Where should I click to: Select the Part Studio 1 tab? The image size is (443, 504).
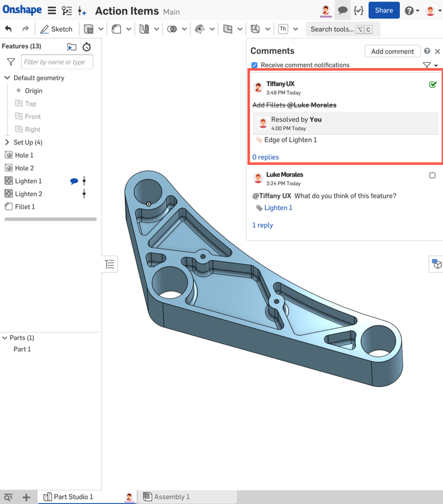click(x=73, y=497)
